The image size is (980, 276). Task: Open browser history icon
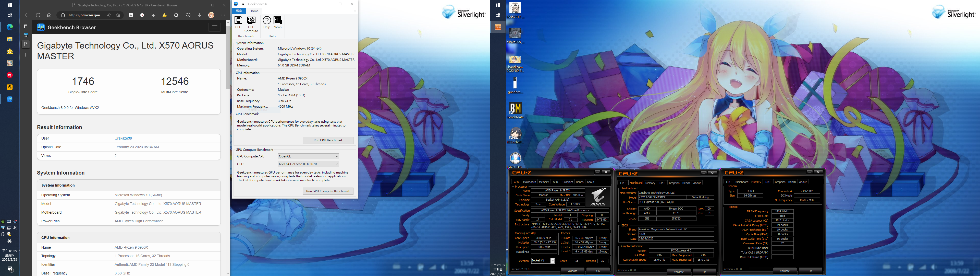(x=188, y=15)
